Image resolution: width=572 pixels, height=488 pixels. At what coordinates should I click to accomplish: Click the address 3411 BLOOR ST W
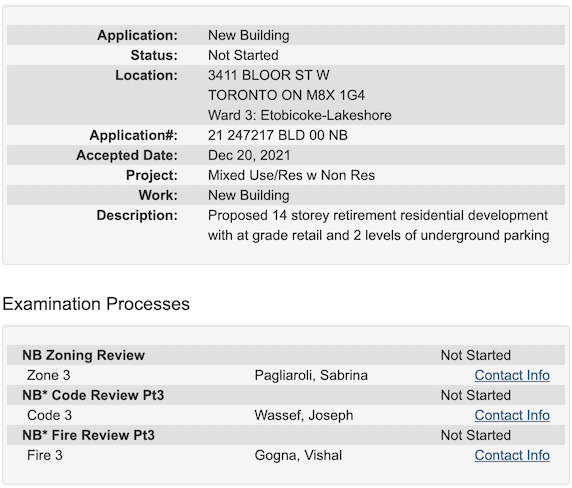coord(268,75)
